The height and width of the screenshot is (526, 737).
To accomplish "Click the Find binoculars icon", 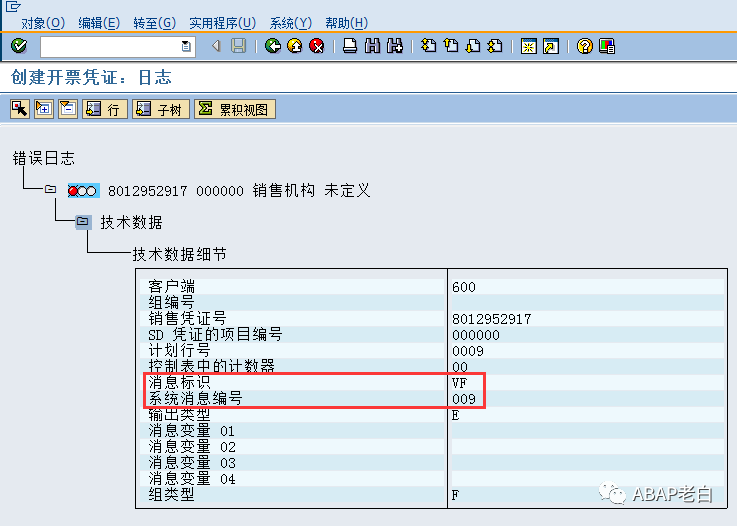I will point(372,46).
